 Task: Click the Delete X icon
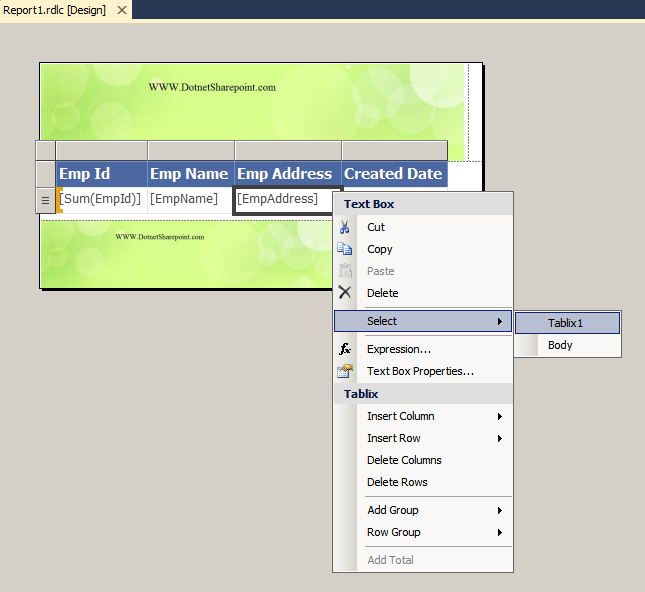(345, 293)
